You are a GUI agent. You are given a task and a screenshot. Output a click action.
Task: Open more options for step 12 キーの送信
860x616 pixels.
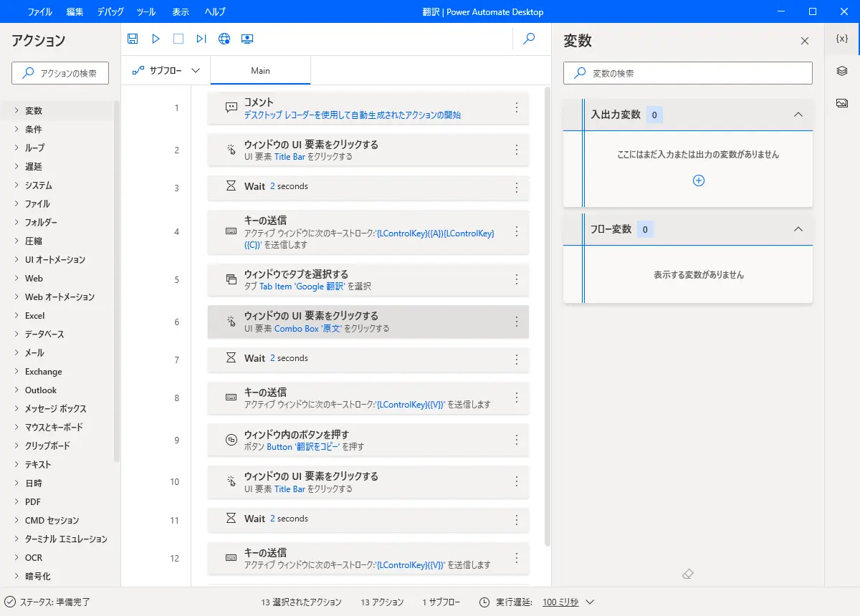point(517,558)
